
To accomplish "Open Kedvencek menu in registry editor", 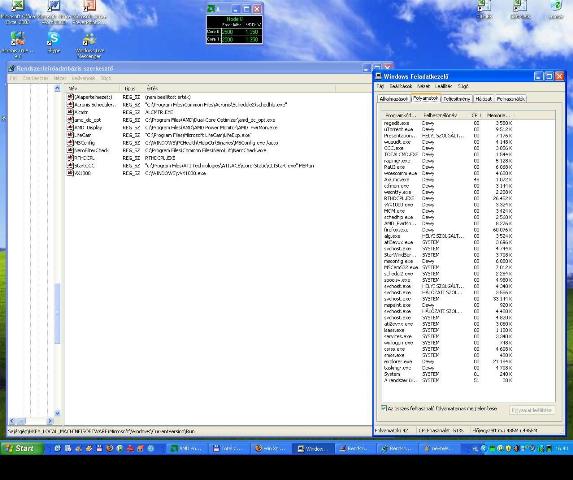I will [x=83, y=78].
